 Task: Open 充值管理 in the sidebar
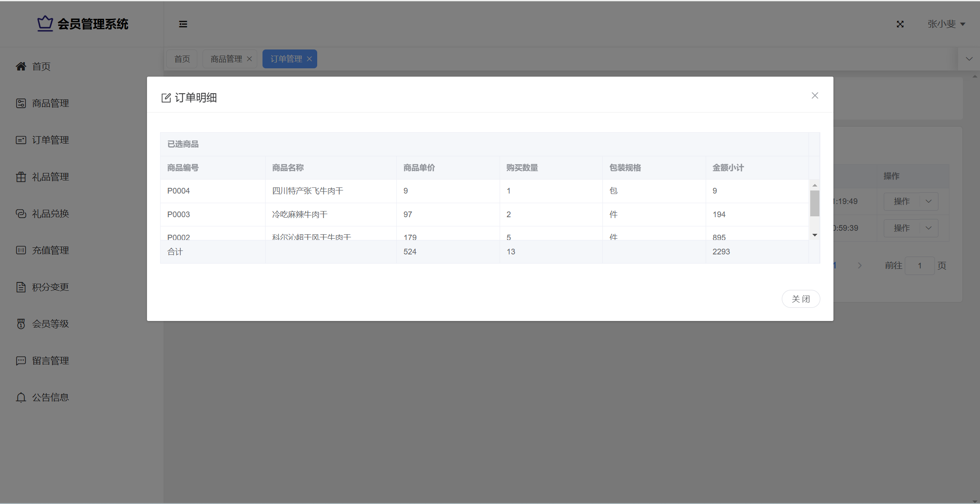[x=50, y=250]
